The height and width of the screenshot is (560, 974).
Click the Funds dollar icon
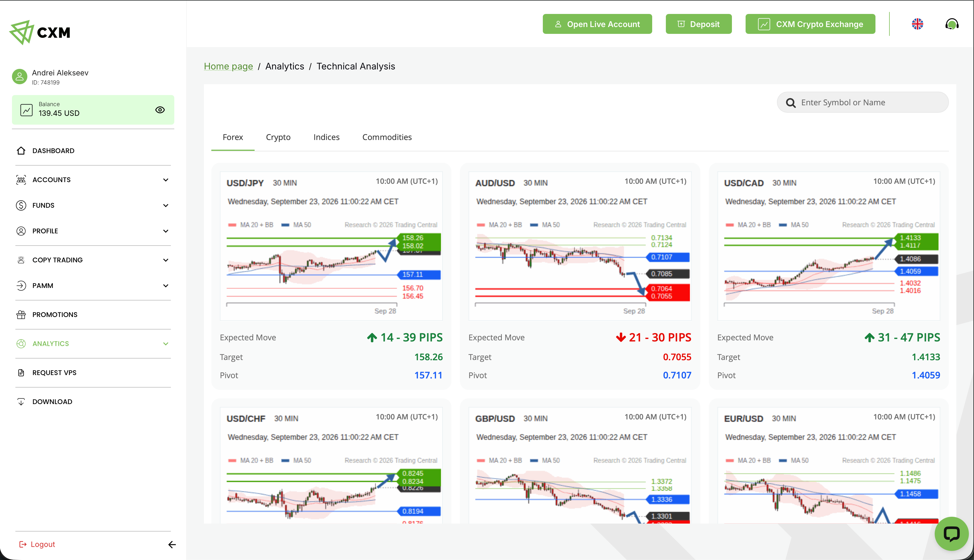point(21,205)
